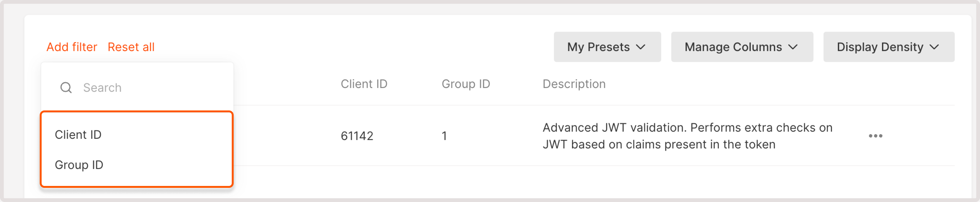The width and height of the screenshot is (980, 202).
Task: Click the Manage Columns chevron arrow
Action: click(793, 47)
